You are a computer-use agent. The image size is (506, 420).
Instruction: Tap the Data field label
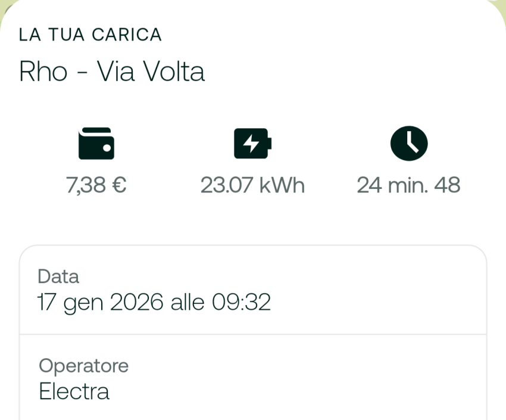58,276
